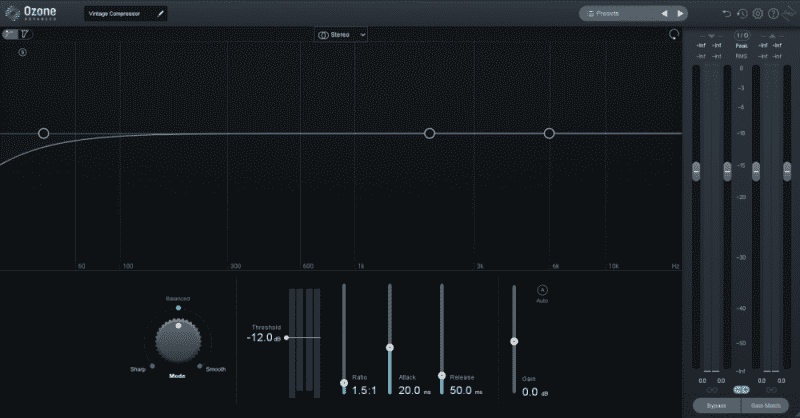Click the -12.0 dB threshold value

pos(264,338)
